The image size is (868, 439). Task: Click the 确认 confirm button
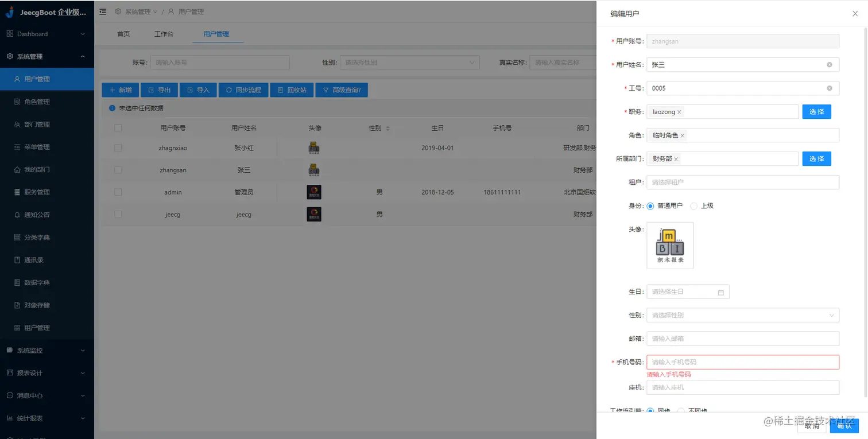click(844, 426)
